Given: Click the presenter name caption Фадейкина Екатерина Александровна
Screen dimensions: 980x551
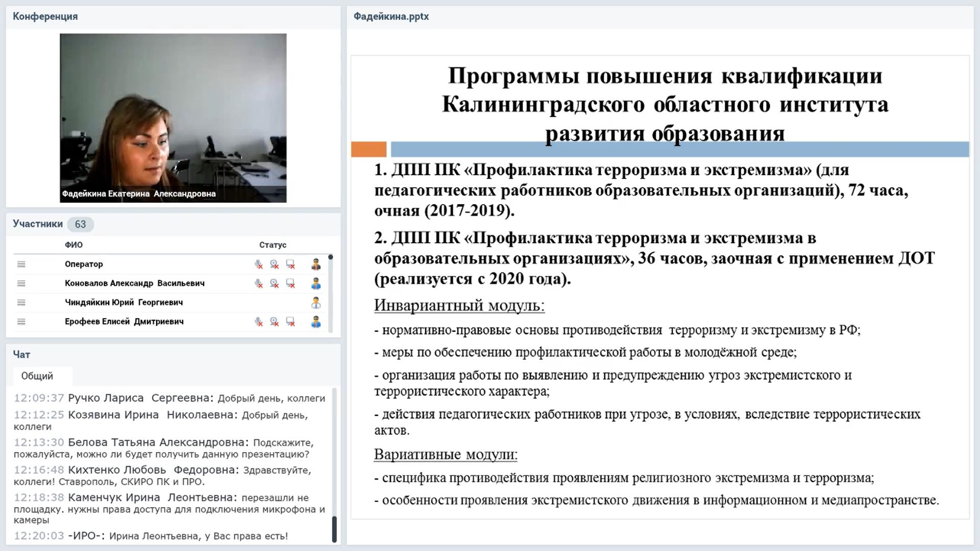Looking at the screenshot, I should point(139,194).
